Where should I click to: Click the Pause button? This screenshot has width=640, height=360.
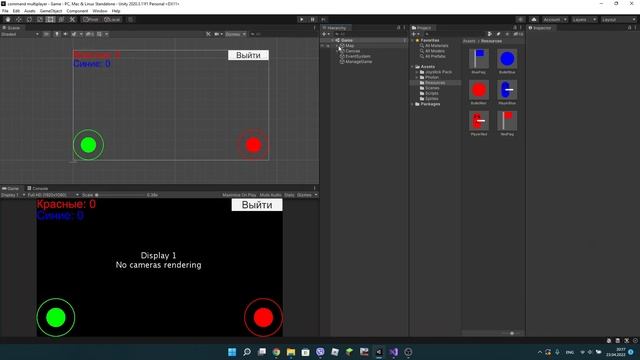pos(313,20)
